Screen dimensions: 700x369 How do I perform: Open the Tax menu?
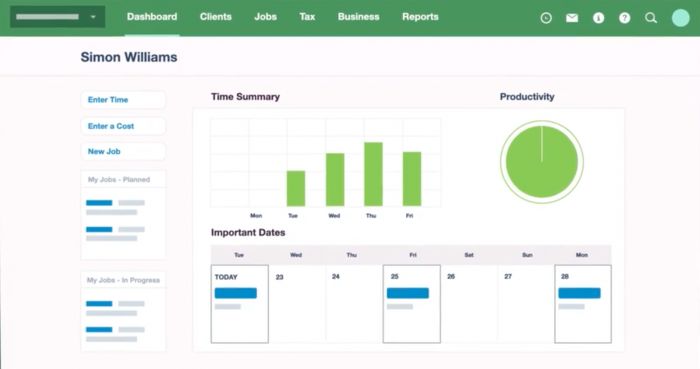tap(307, 17)
